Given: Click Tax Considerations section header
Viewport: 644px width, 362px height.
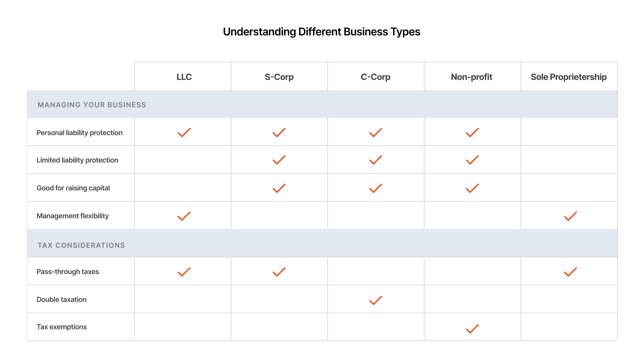Looking at the screenshot, I should (x=81, y=245).
